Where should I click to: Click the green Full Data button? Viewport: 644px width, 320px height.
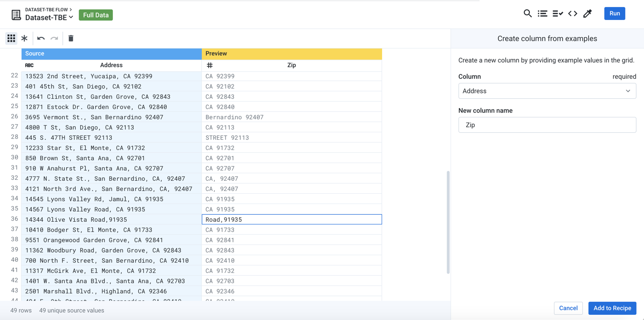(96, 15)
